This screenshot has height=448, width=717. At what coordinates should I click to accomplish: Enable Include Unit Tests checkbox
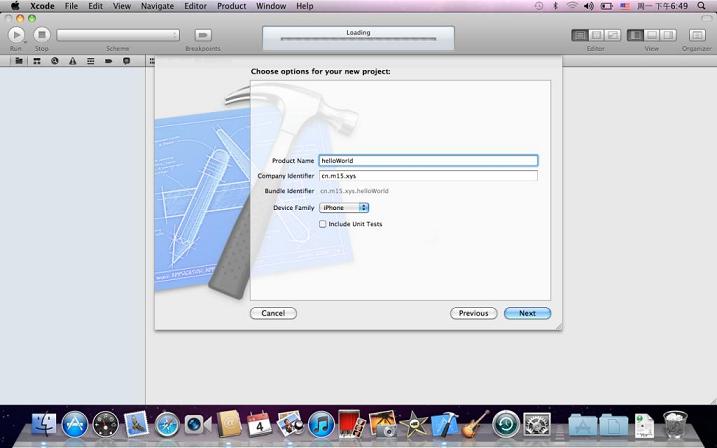coord(323,224)
